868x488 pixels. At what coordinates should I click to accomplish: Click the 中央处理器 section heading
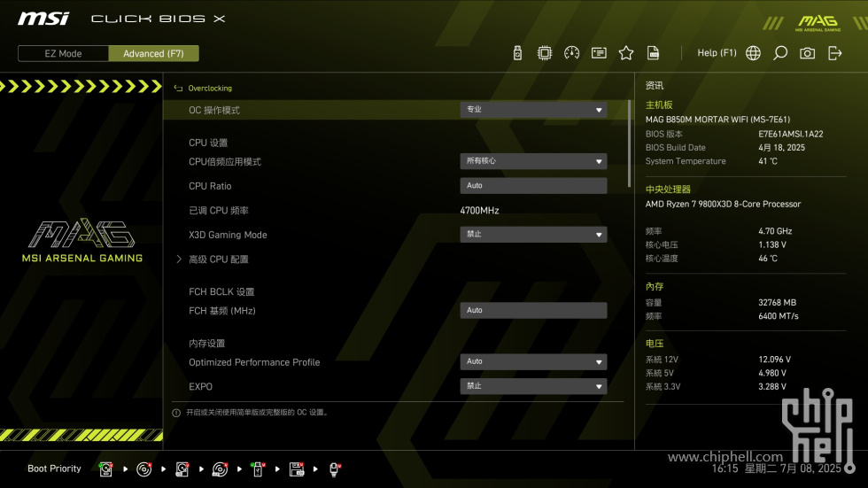pyautogui.click(x=668, y=190)
